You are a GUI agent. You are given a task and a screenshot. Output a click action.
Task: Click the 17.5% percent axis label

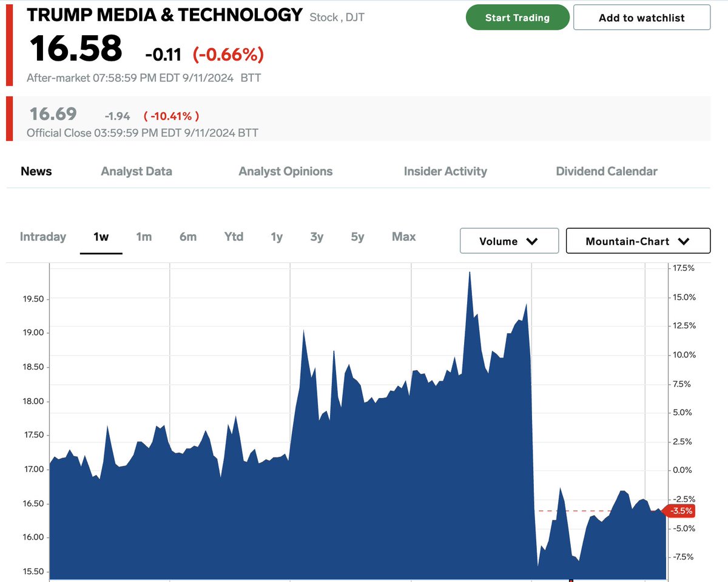(682, 268)
